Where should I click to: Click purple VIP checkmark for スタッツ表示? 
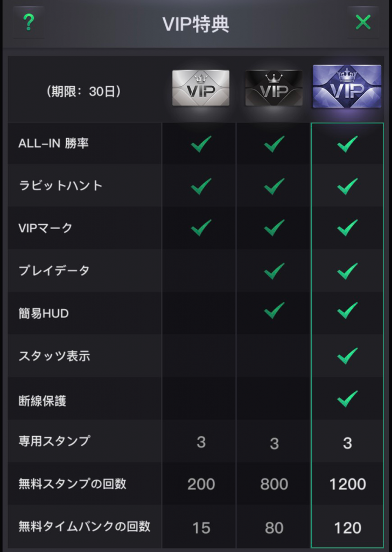click(348, 355)
